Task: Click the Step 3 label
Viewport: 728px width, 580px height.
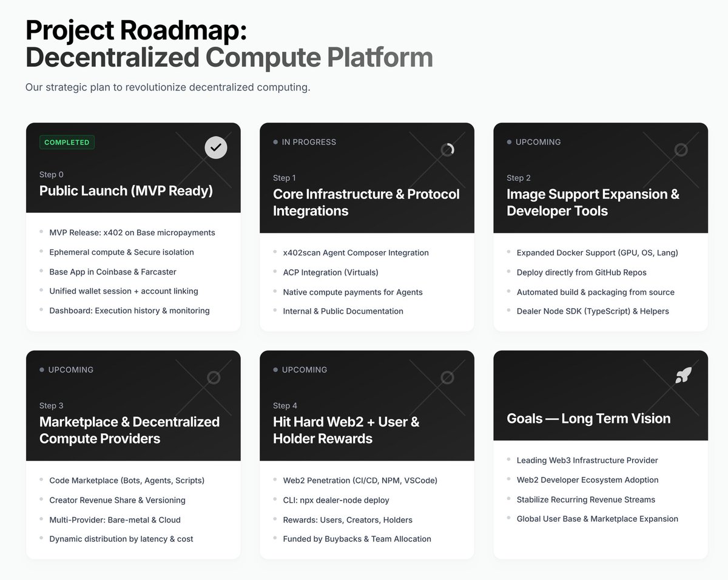Action: 52,405
